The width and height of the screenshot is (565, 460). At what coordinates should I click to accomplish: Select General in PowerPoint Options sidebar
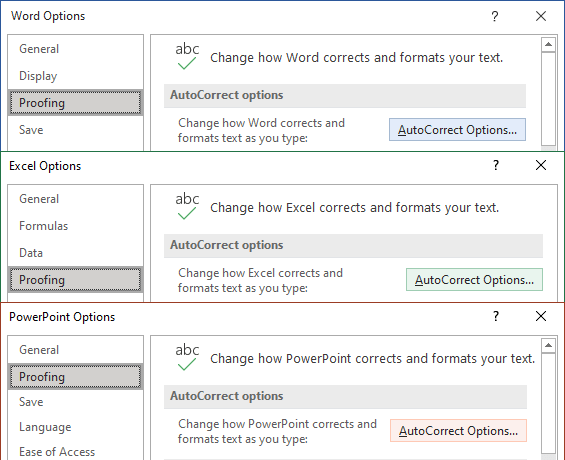point(75,350)
